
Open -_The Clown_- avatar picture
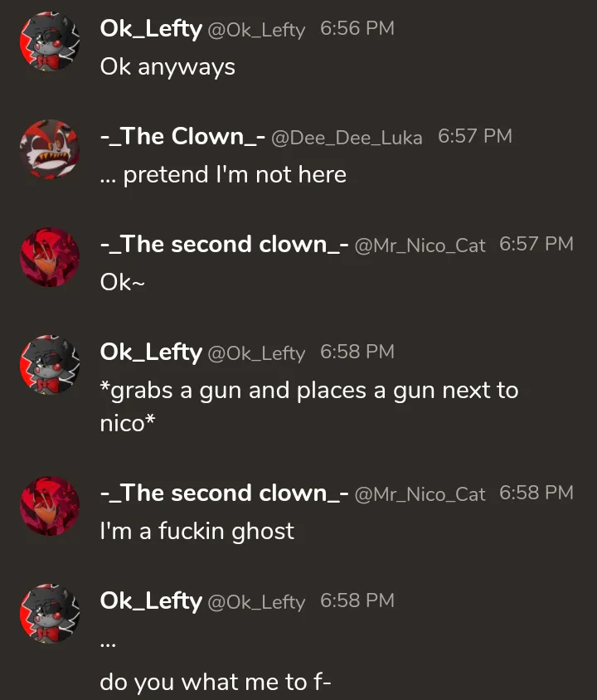click(x=50, y=149)
